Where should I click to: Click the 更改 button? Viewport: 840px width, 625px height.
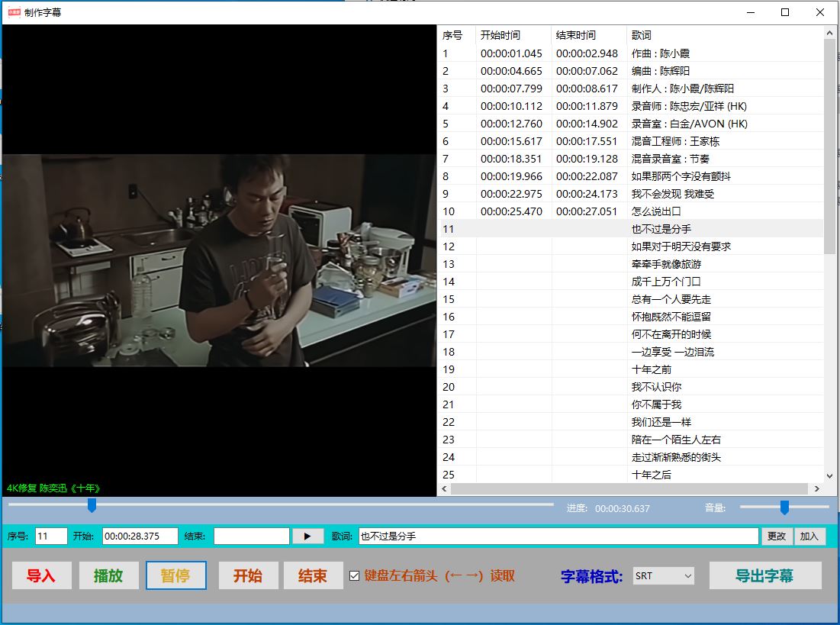(777, 536)
